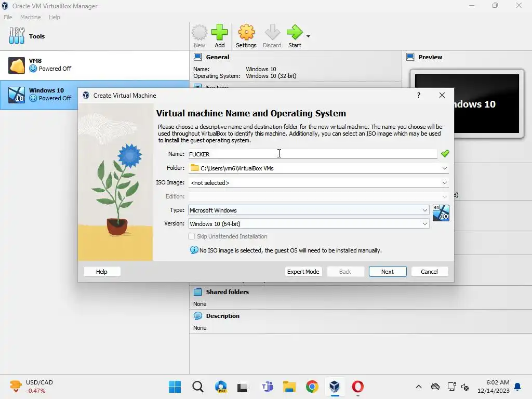Click the VirtualBox taskbar icon
This screenshot has width=532, height=399.
click(x=335, y=387)
